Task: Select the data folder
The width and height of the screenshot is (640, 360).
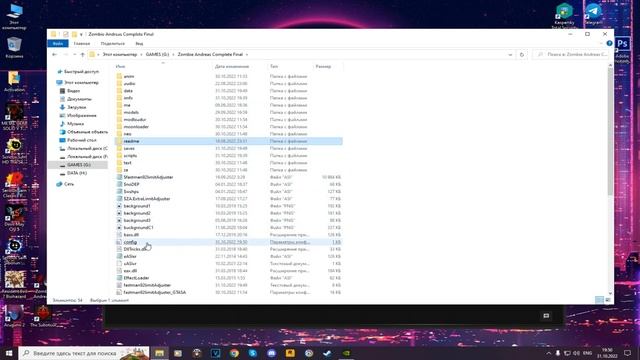Action: (128, 91)
